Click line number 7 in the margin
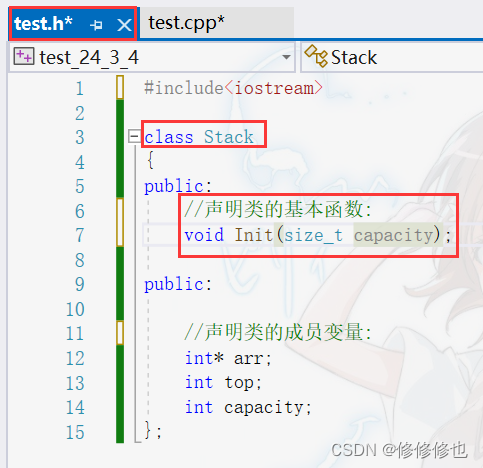 tap(79, 235)
